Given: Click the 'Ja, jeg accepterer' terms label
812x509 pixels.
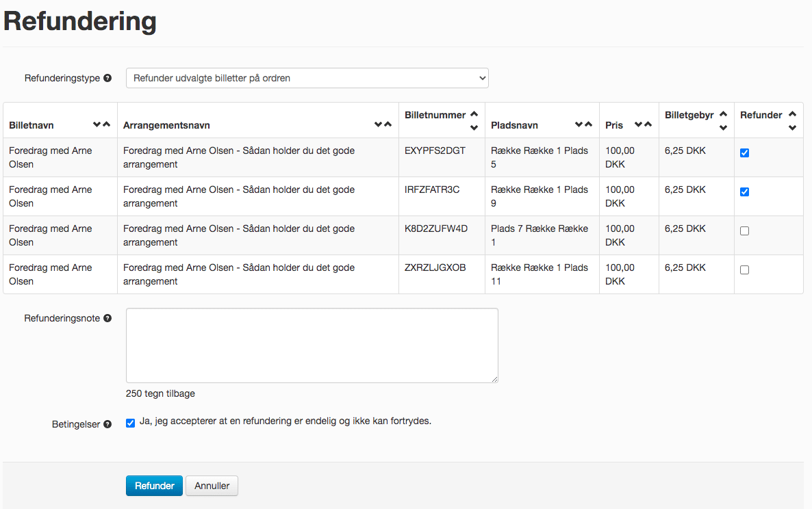Looking at the screenshot, I should pos(286,421).
